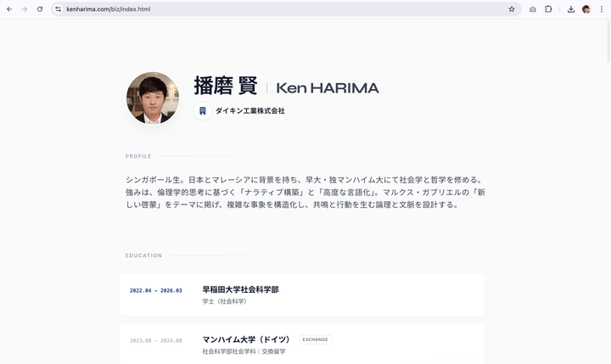Image resolution: width=611 pixels, height=364 pixels.
Task: Open site information icon in address bar
Action: pos(58,9)
